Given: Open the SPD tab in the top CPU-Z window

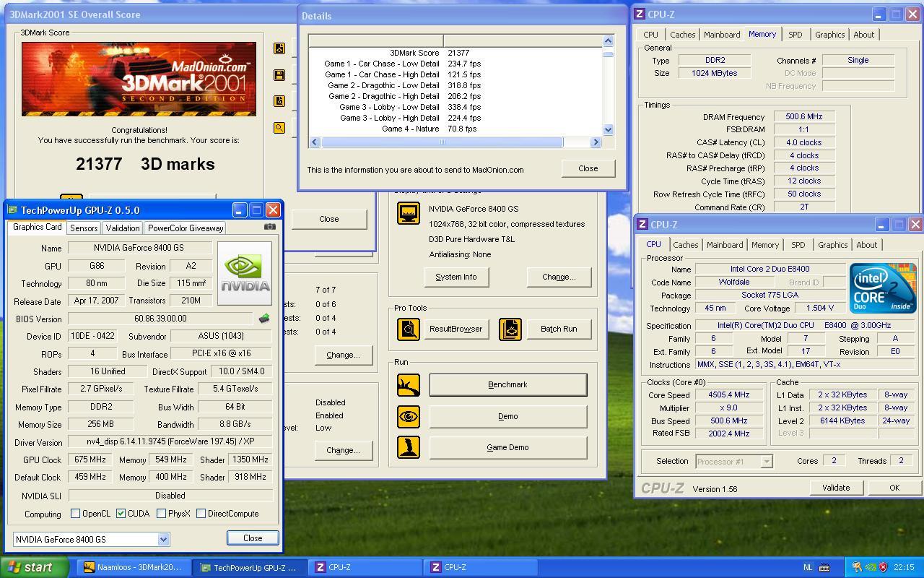Looking at the screenshot, I should point(795,35).
